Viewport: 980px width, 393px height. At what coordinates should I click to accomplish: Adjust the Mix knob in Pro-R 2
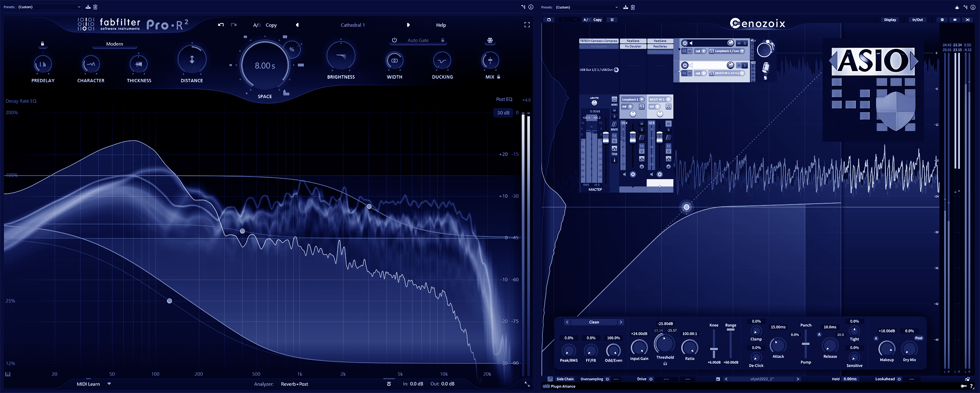click(490, 61)
